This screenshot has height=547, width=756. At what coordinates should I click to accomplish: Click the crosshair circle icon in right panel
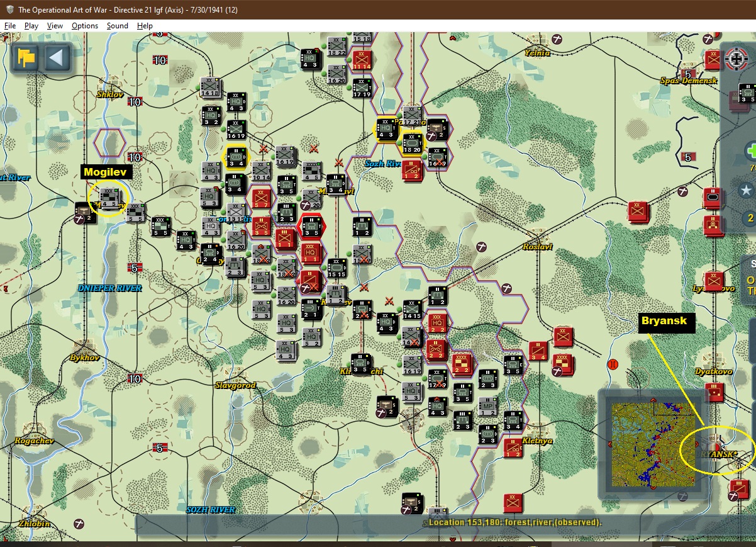coord(735,60)
